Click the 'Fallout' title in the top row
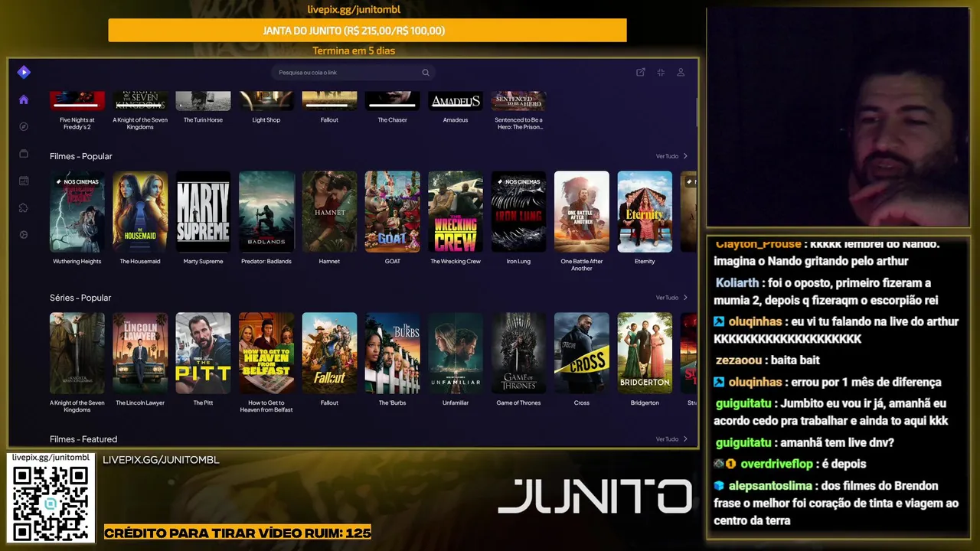The height and width of the screenshot is (551, 980). [x=329, y=120]
